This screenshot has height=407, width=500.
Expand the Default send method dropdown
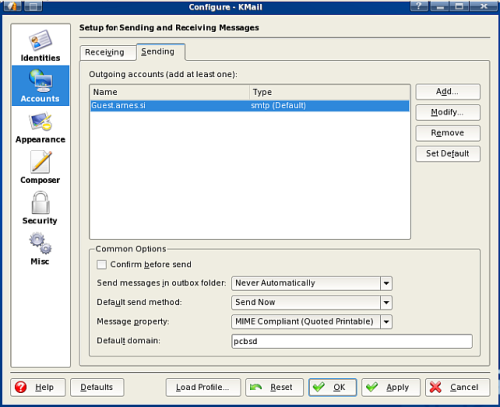(x=386, y=303)
